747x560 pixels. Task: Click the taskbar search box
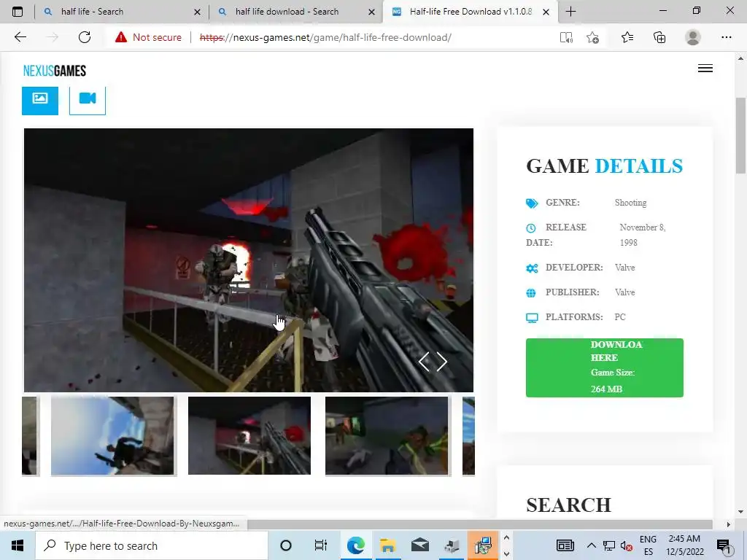pyautogui.click(x=152, y=545)
